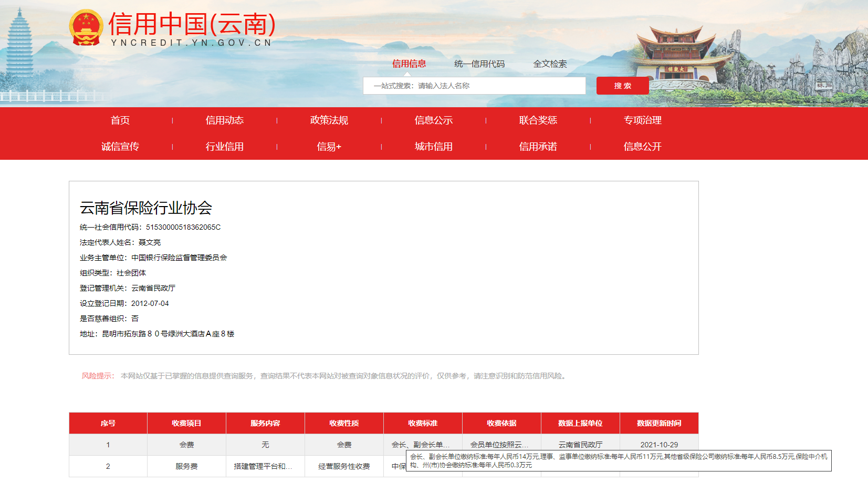Click row 1 收费性质 cell 会费
Screen dimensions: 868x482
tap(344, 445)
